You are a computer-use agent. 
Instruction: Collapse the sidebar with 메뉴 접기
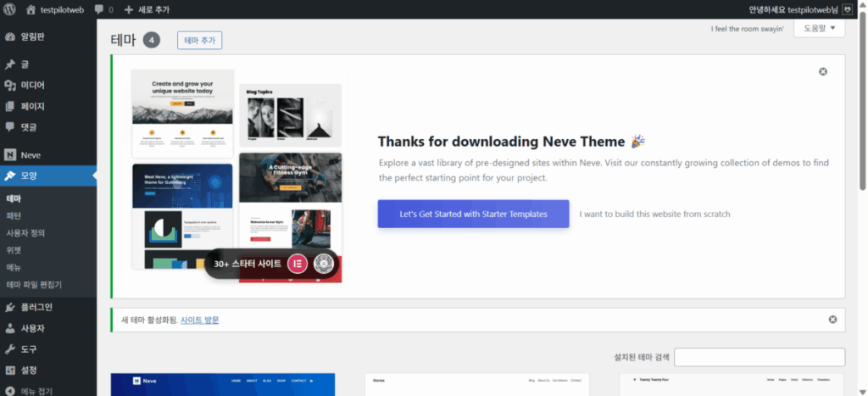[x=36, y=391]
